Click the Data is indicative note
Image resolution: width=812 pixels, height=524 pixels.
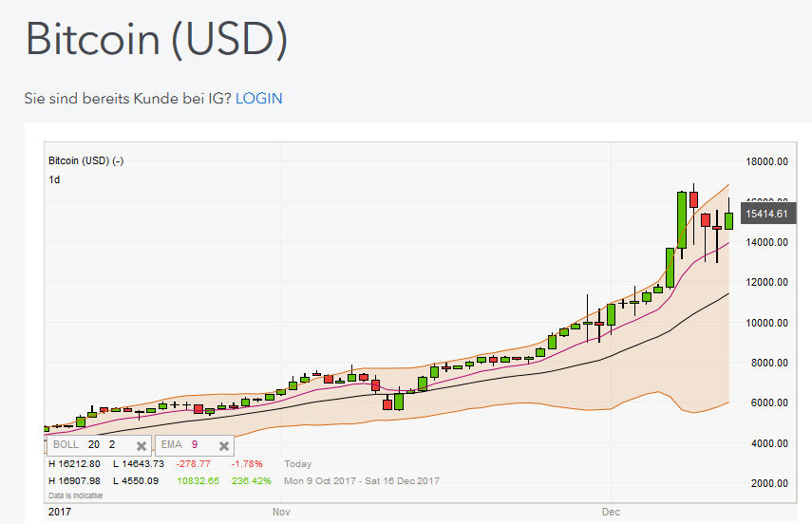76,496
